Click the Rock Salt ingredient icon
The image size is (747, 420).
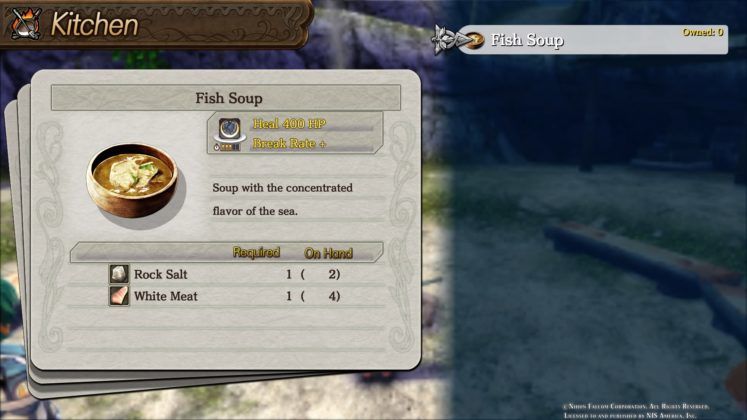(x=119, y=274)
